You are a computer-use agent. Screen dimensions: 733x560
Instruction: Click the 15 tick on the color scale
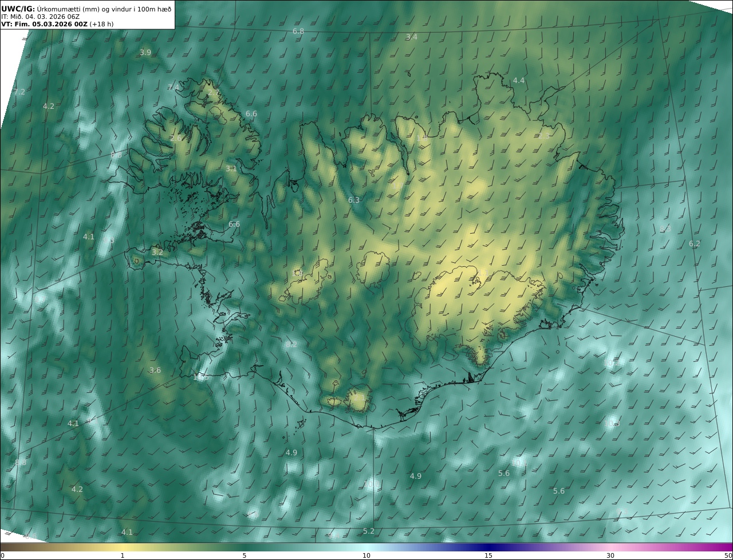[488, 555]
